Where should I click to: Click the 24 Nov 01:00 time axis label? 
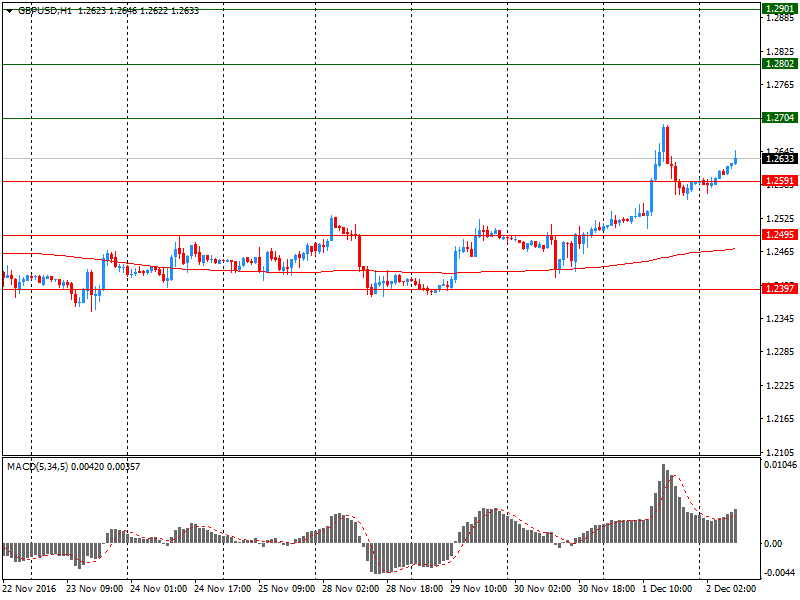[159, 588]
